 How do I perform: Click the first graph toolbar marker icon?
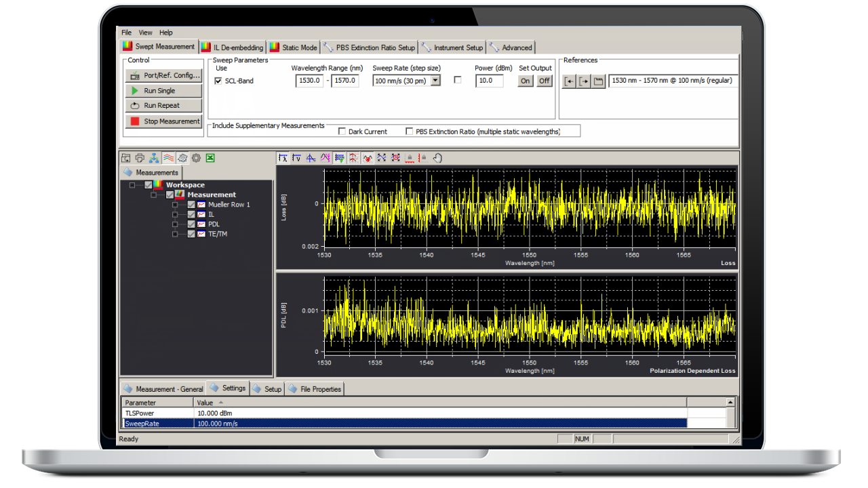(x=283, y=158)
